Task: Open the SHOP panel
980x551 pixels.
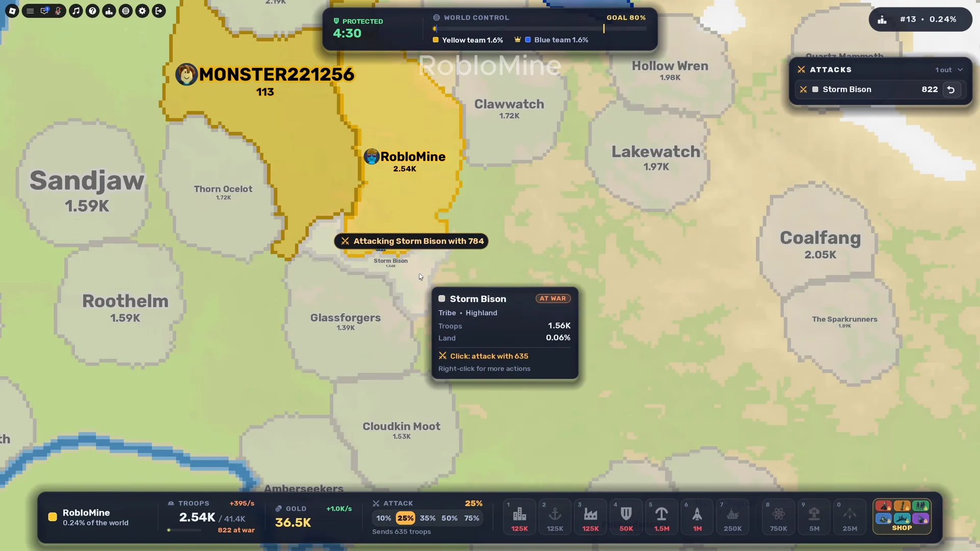Action: pyautogui.click(x=902, y=517)
